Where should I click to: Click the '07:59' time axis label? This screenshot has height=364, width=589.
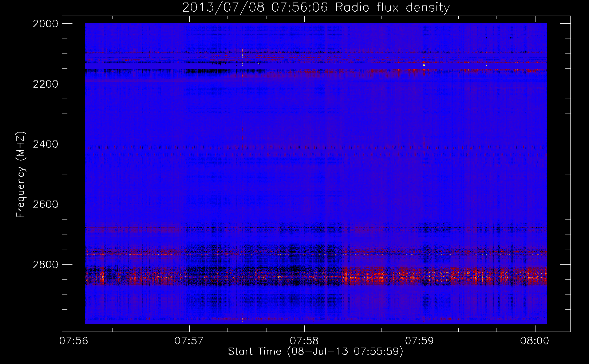[420, 341]
